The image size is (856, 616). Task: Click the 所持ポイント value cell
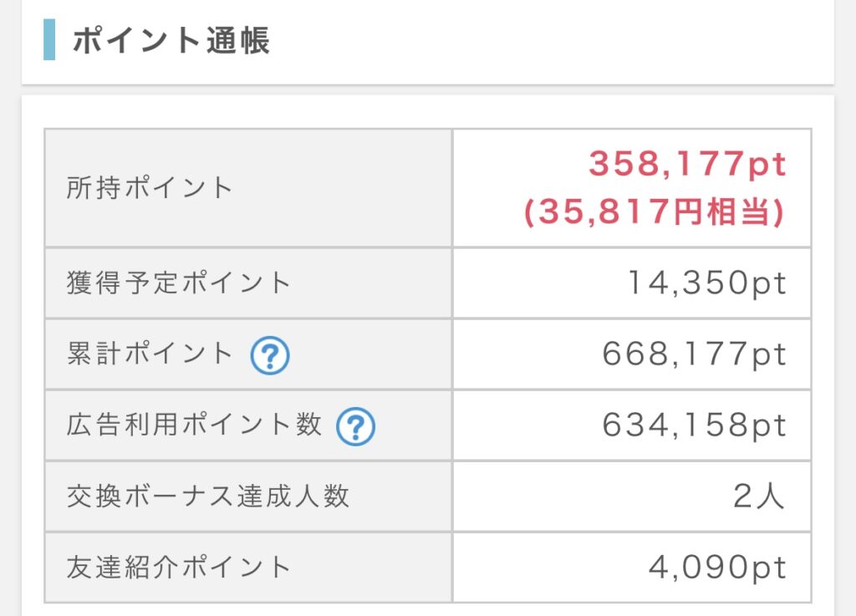point(632,188)
